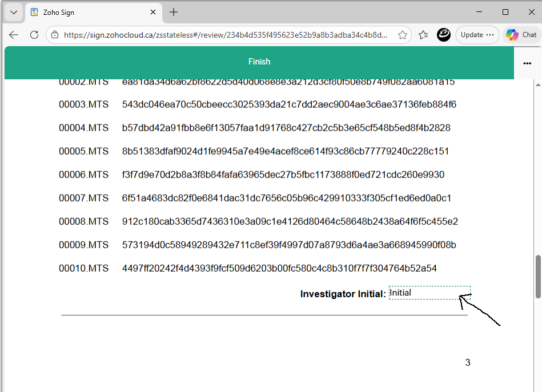Bookmark the page using the star icon
Screen dimensions: 542x392
[403, 35]
